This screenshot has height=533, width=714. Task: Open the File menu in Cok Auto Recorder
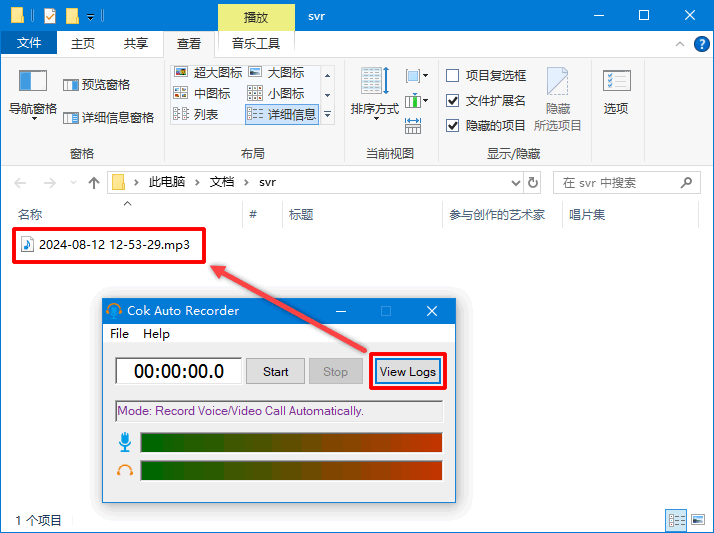119,334
